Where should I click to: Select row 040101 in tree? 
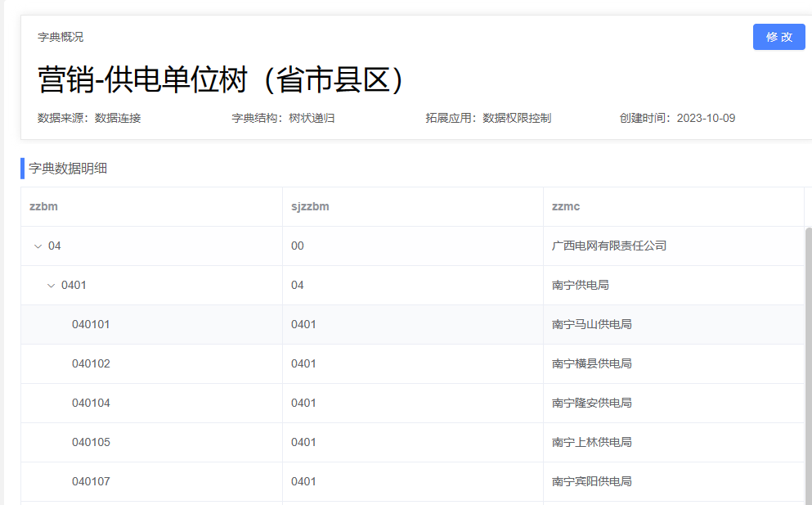[91, 324]
